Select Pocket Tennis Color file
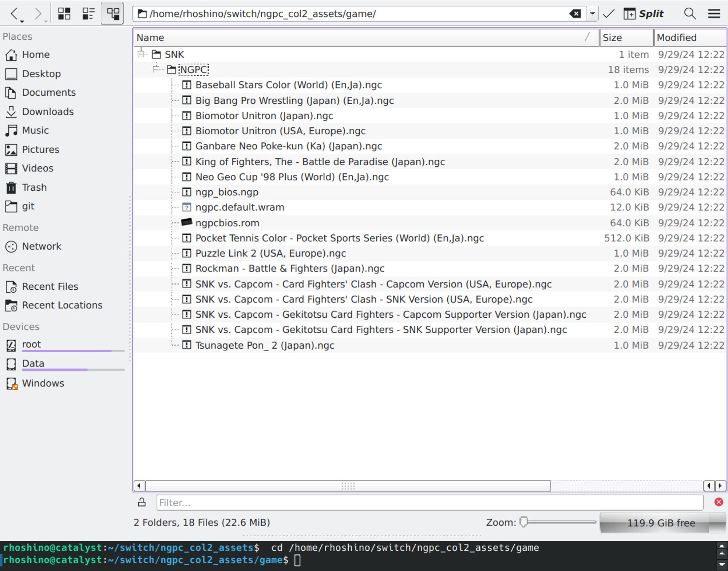This screenshot has height=571, width=728. coord(340,238)
